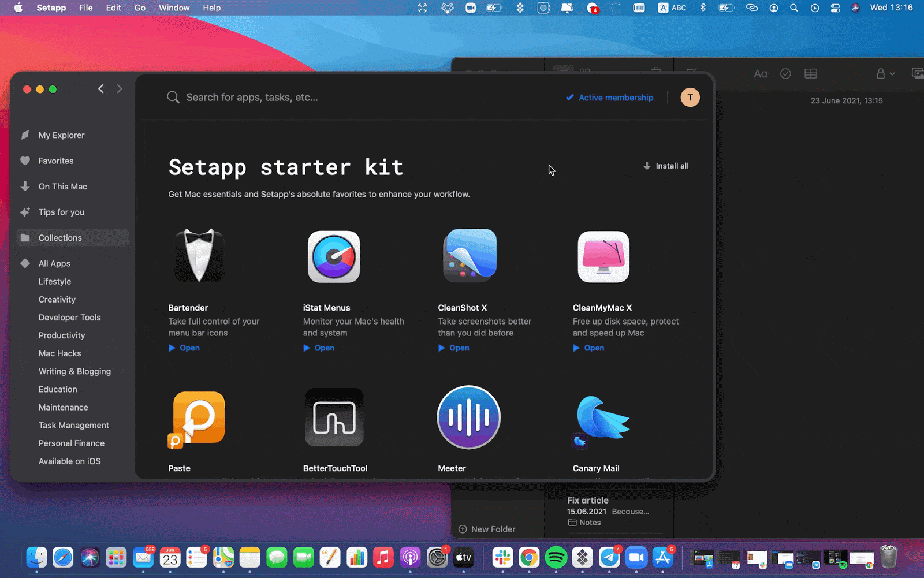Select Maintenance category
This screenshot has width=924, height=578.
[64, 407]
